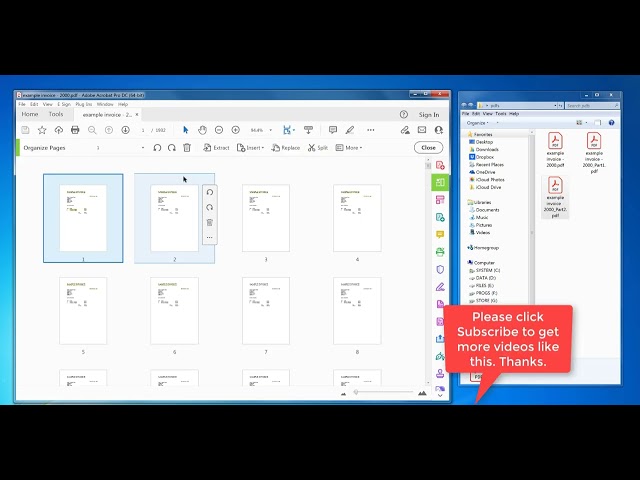This screenshot has width=640, height=480.
Task: Select page 3 thumbnail
Action: click(x=266, y=218)
